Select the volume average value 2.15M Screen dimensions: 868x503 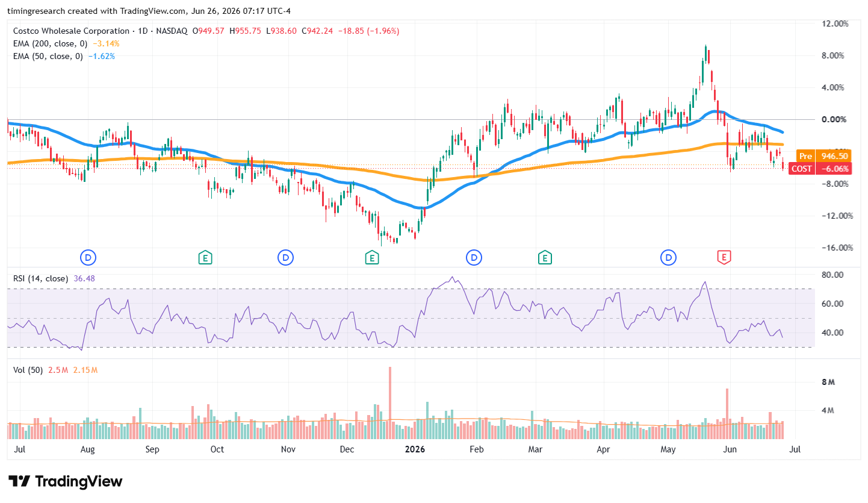85,370
